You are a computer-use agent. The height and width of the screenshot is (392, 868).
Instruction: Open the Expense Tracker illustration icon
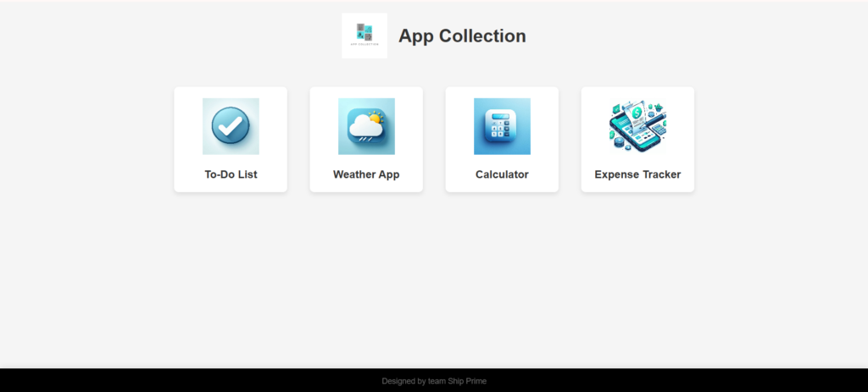pyautogui.click(x=637, y=126)
